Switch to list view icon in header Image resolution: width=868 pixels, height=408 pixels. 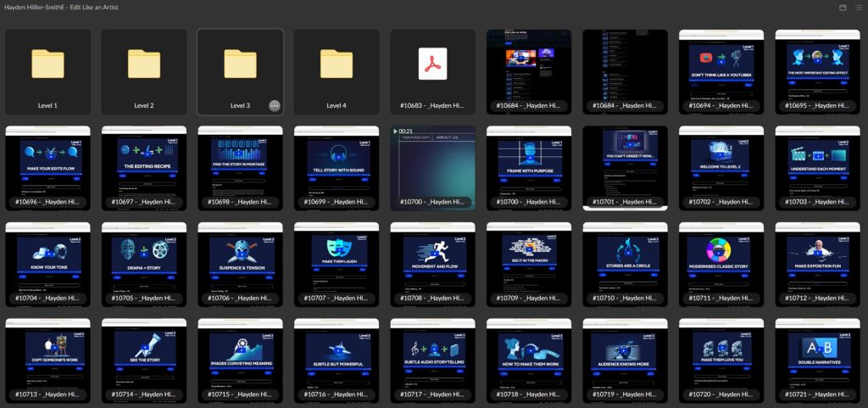[x=859, y=8]
